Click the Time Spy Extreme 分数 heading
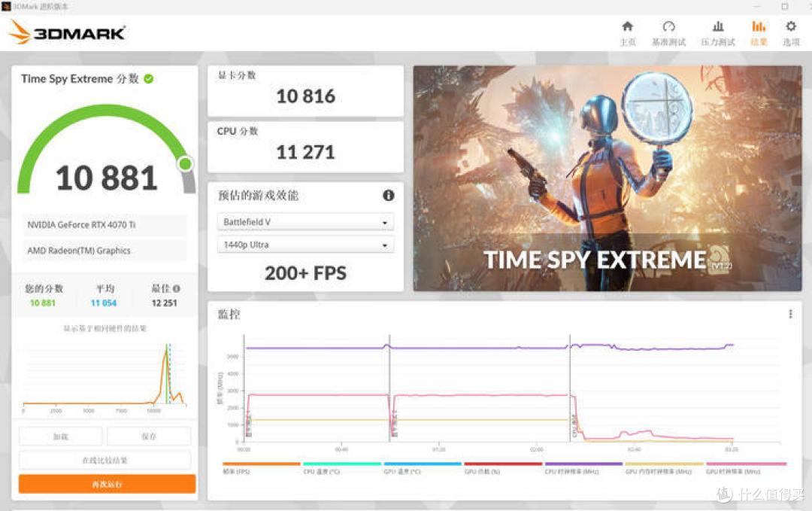 click(80, 79)
